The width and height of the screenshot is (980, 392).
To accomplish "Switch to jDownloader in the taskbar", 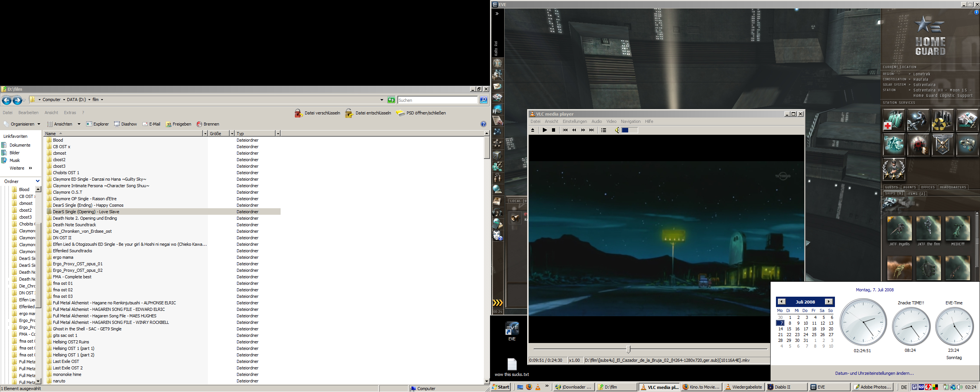I will (x=573, y=387).
